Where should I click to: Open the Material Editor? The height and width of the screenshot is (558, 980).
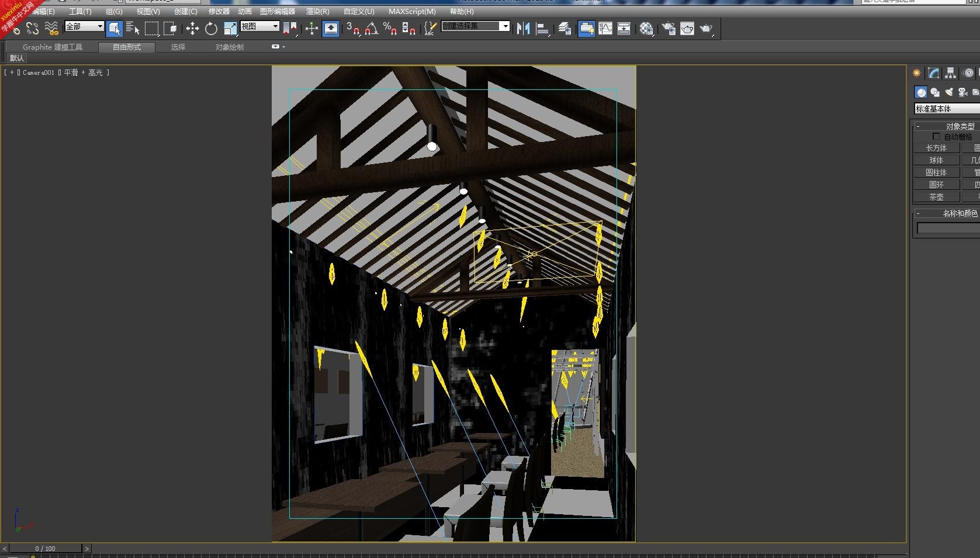point(646,28)
